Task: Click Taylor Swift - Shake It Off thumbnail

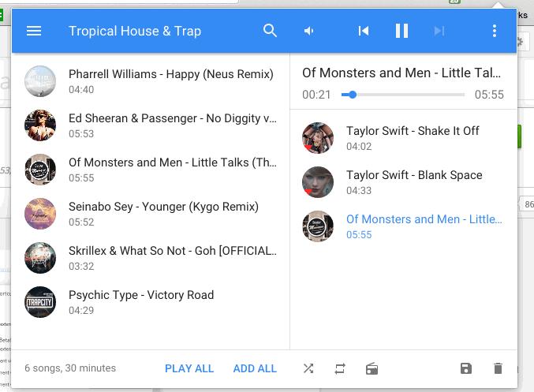Action: (318, 138)
